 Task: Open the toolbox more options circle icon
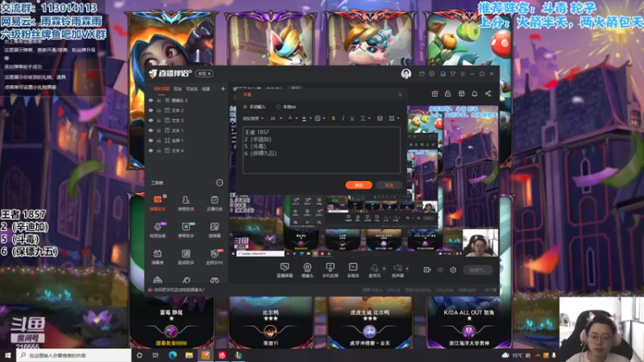[219, 183]
